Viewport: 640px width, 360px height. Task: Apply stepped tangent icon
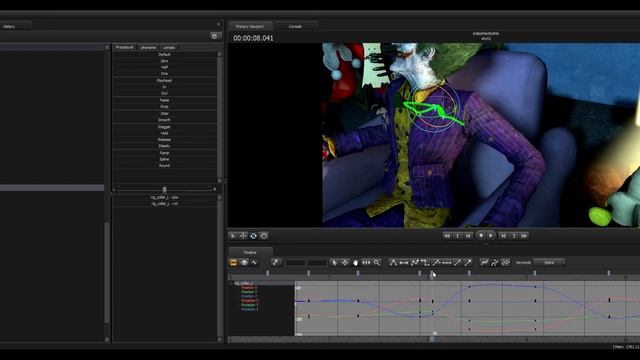pos(425,263)
